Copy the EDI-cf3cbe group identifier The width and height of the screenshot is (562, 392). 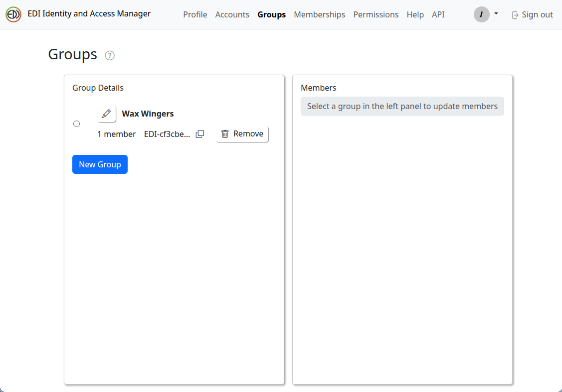pyautogui.click(x=200, y=134)
